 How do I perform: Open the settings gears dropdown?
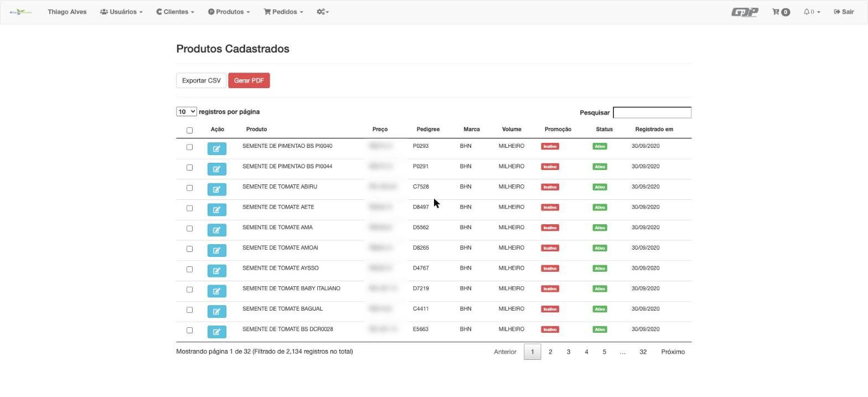[x=323, y=12]
